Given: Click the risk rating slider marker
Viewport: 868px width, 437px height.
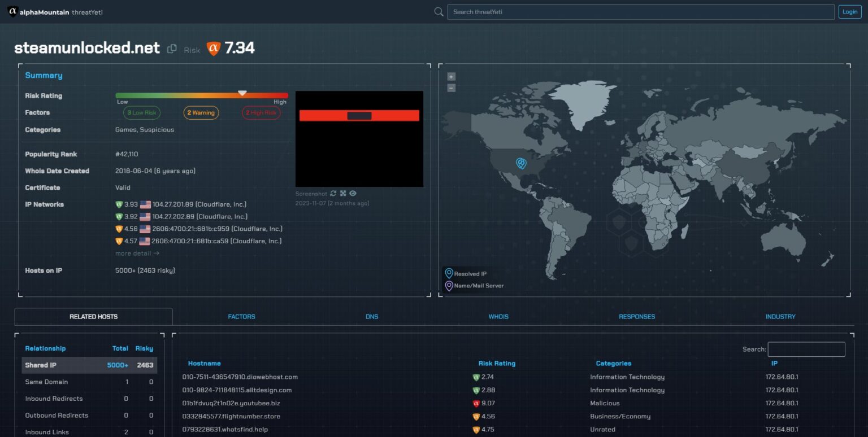Looking at the screenshot, I should [x=242, y=93].
